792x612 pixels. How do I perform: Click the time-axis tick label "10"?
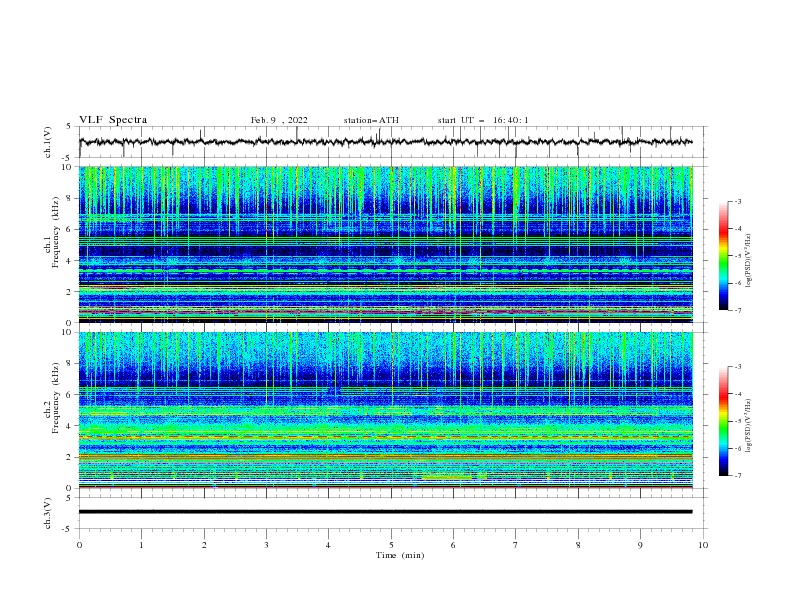point(703,545)
